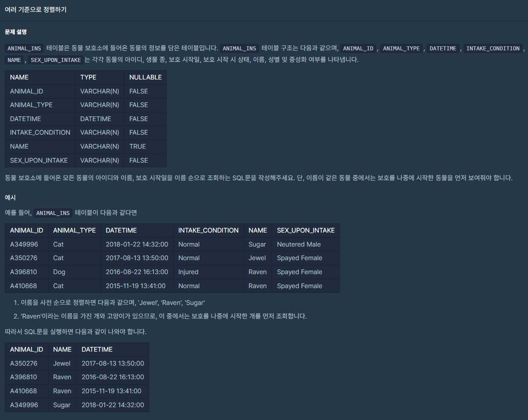This screenshot has width=528, height=420.
Task: Click the DATETIME type cell in the schema table
Action: click(96, 119)
